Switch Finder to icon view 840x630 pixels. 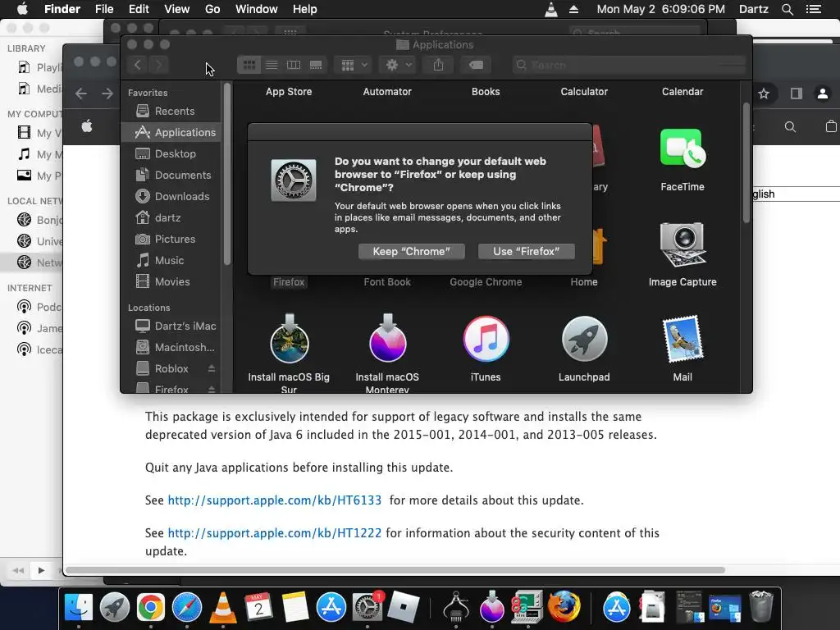249,65
